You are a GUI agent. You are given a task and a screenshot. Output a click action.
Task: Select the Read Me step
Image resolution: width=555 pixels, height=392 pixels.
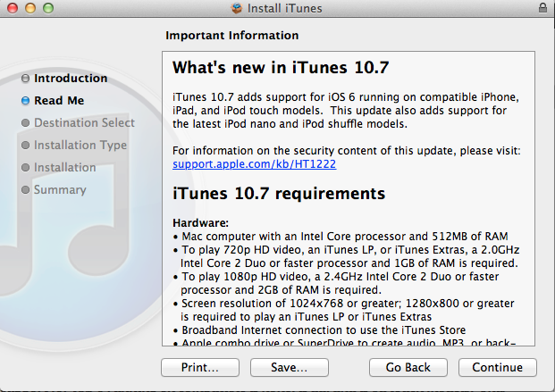pyautogui.click(x=59, y=101)
